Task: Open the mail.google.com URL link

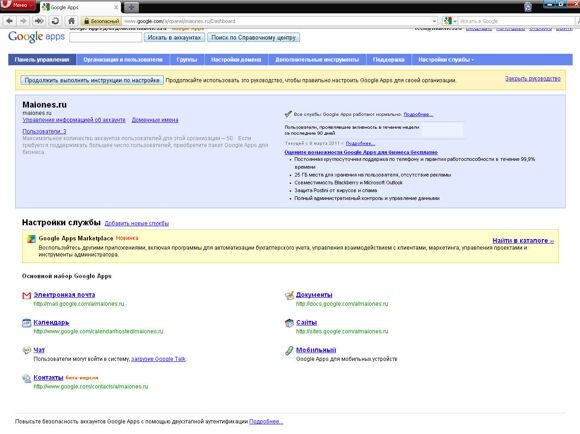Action: click(x=79, y=304)
